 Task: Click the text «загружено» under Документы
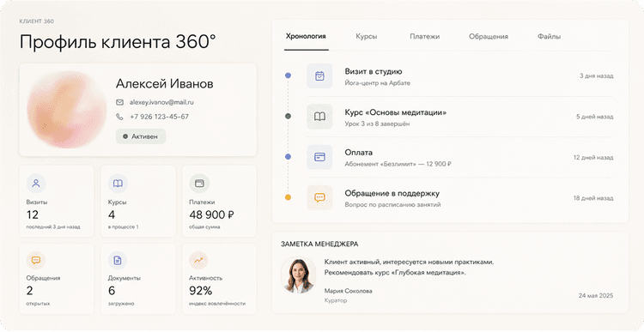[121, 304]
